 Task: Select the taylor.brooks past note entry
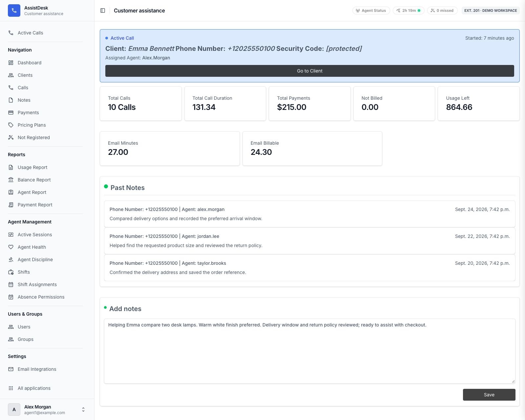(309, 268)
